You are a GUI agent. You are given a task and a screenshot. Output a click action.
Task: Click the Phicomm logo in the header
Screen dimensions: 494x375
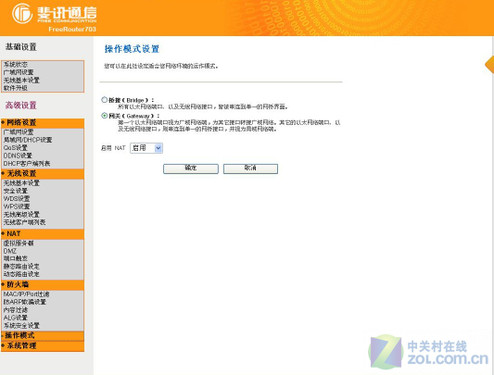(x=55, y=14)
